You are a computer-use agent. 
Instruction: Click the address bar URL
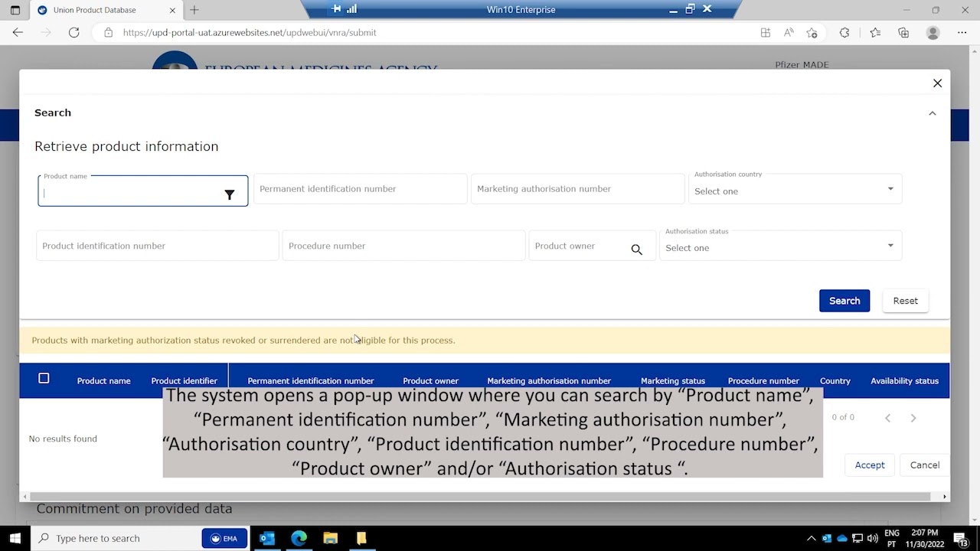click(250, 32)
